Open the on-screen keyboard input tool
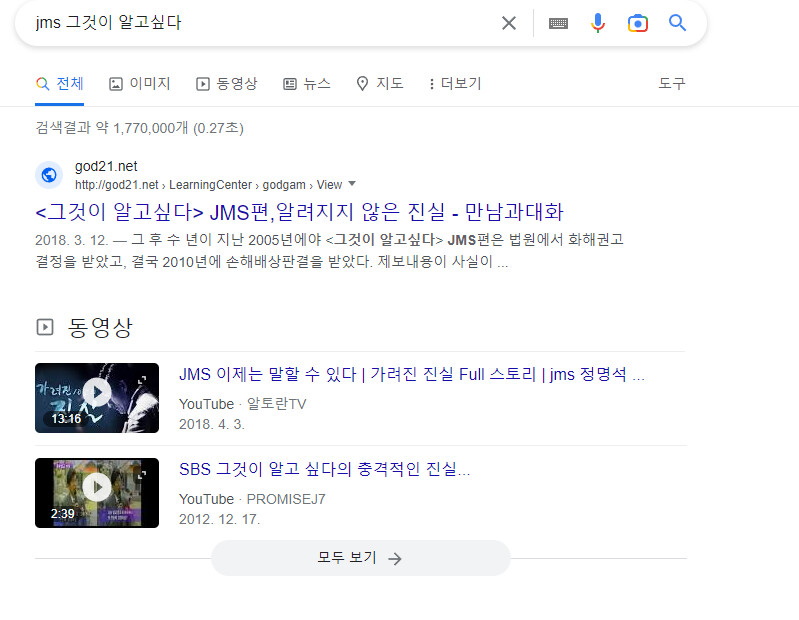 (558, 23)
